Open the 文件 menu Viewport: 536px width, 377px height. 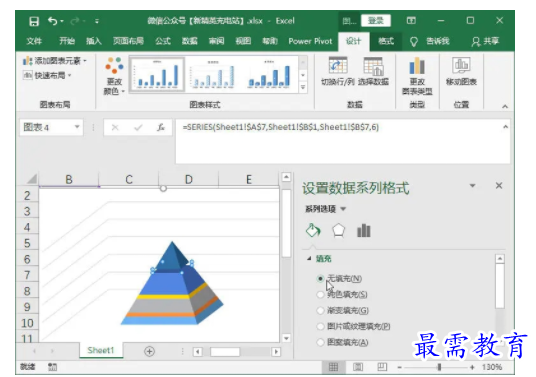click(34, 41)
